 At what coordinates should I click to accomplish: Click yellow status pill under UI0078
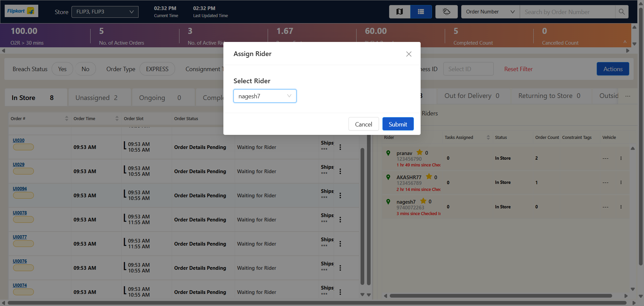point(23,219)
